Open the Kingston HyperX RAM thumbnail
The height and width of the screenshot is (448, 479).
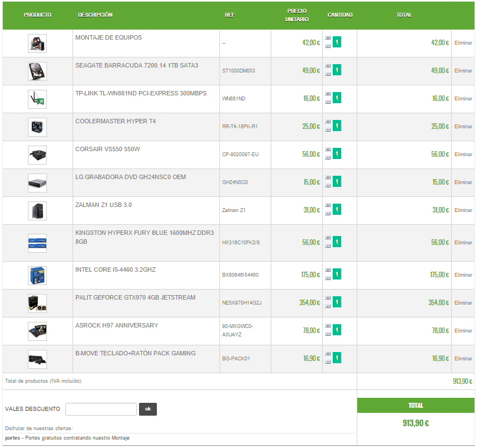coord(37,243)
